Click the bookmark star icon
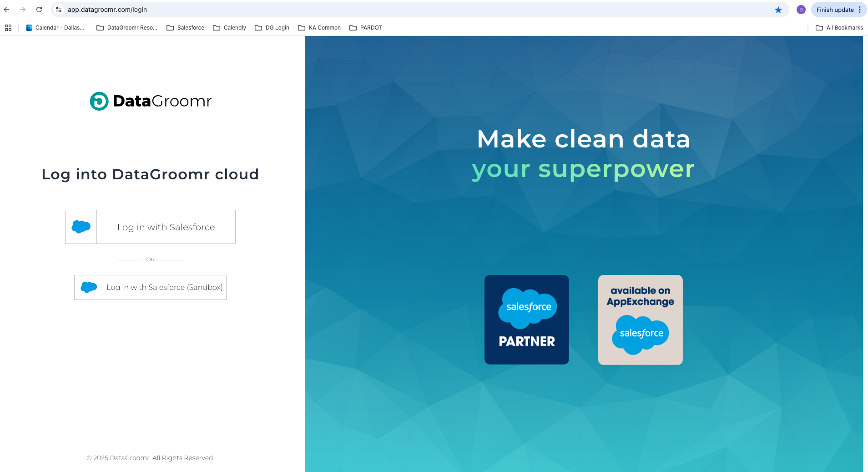The height and width of the screenshot is (472, 868). 778,10
